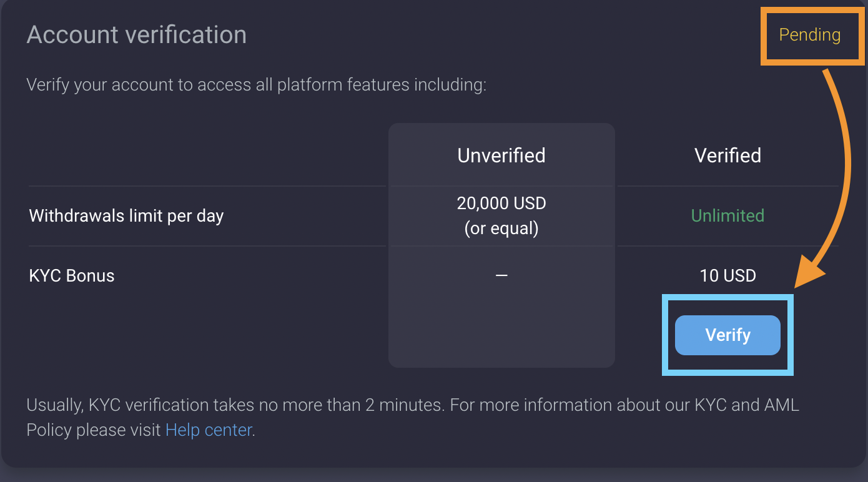Viewport: 868px width, 482px height.
Task: Select the Verified column header
Action: (x=727, y=155)
